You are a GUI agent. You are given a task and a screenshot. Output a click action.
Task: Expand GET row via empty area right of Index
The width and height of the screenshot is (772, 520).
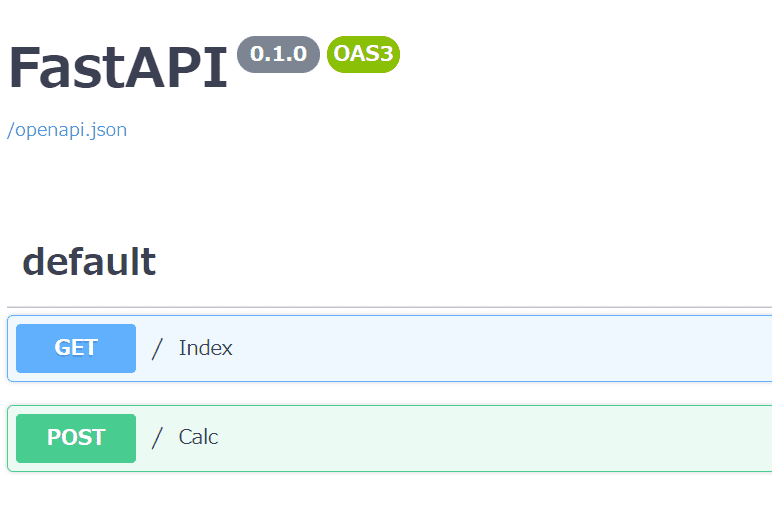coord(500,348)
